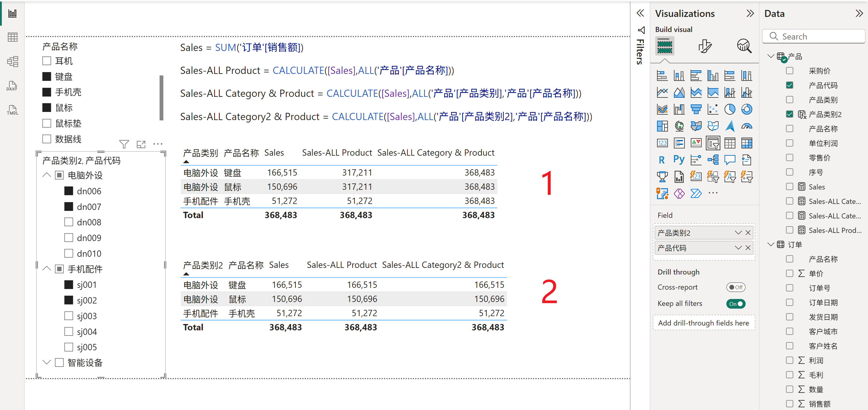The height and width of the screenshot is (410, 868).
Task: Tick the dn008 slicer checkbox
Action: tap(69, 222)
